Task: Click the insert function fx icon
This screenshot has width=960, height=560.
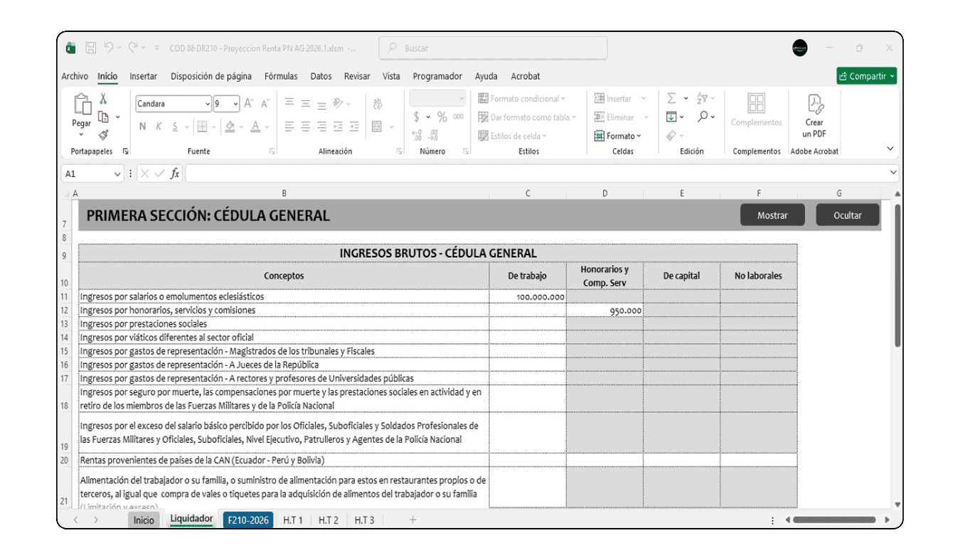Action: (x=175, y=173)
